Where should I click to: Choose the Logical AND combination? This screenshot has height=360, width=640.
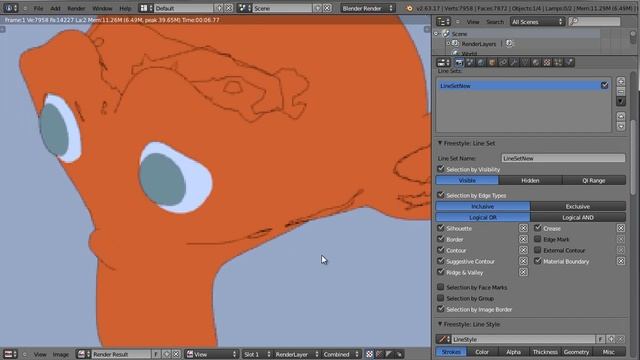tap(578, 218)
